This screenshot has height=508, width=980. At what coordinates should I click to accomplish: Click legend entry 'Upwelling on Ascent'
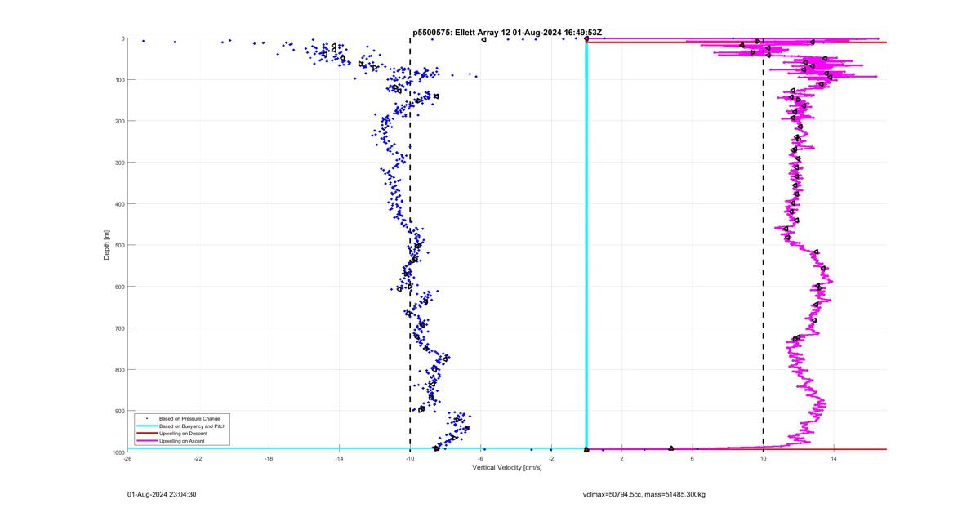181,441
